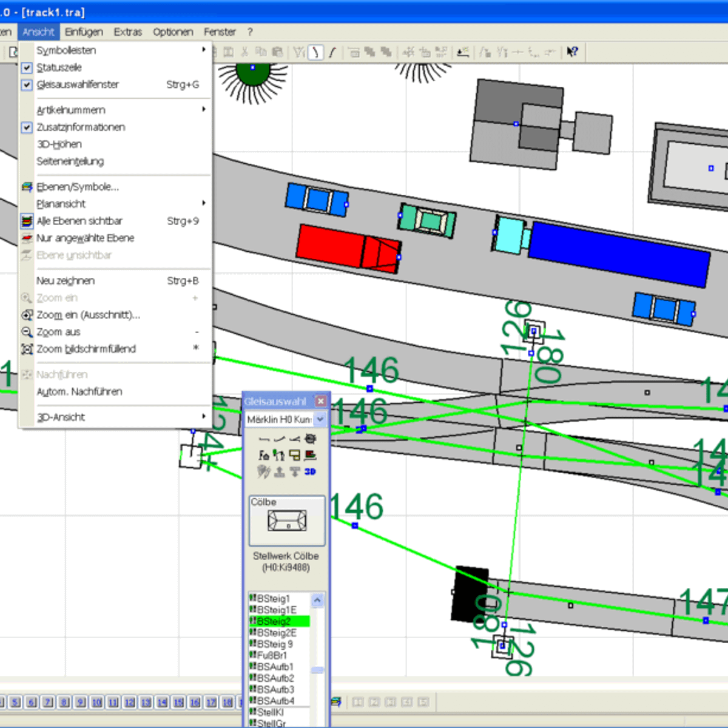Click the greyed downward arrow icon in Gleisauswahl
Viewport: 728px width, 728px height.
coord(294,471)
